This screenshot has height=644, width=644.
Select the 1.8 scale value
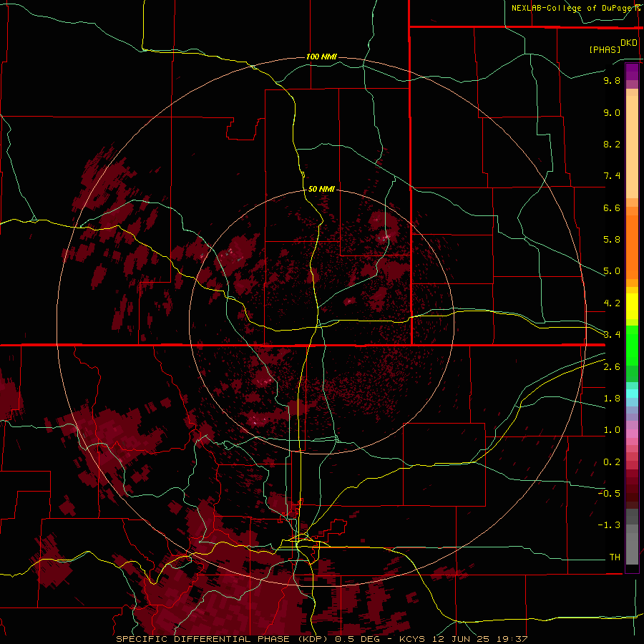pos(612,399)
